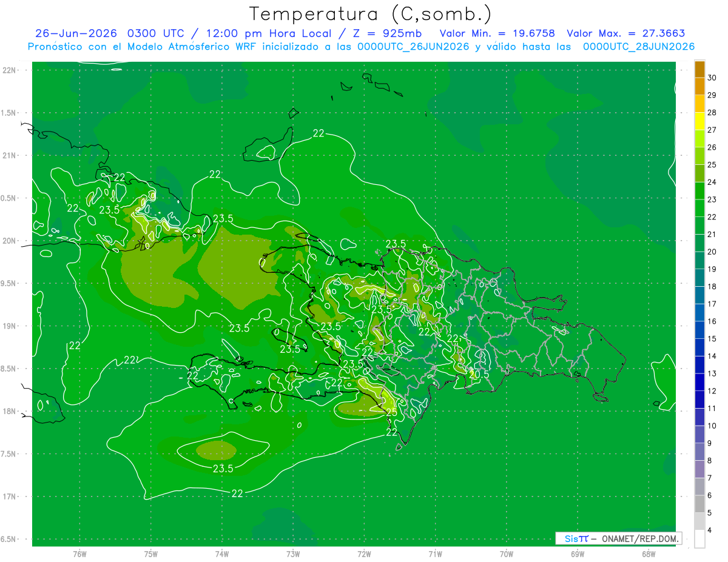Image resolution: width=728 pixels, height=562 pixels.
Task: Click the "21N" latitude axis label
Action: [10, 155]
